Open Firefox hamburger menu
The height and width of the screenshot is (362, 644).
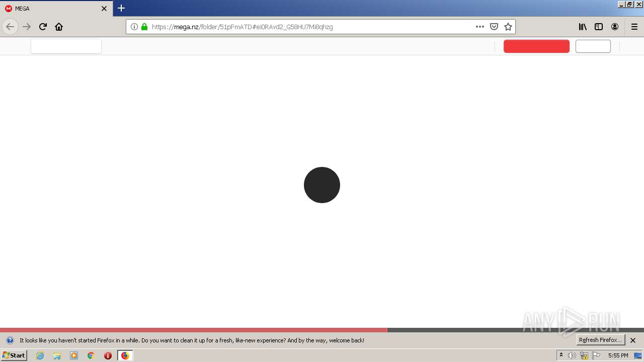pos(634,27)
